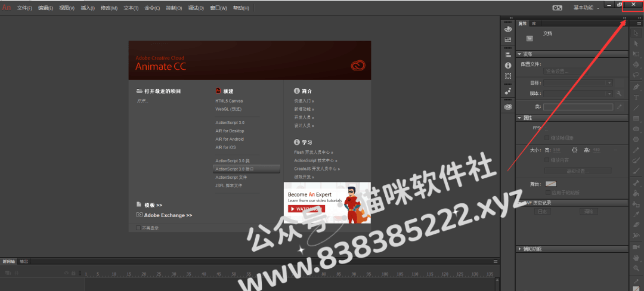Open the 编辑(E) menu
This screenshot has height=291, width=644.
click(x=45, y=8)
